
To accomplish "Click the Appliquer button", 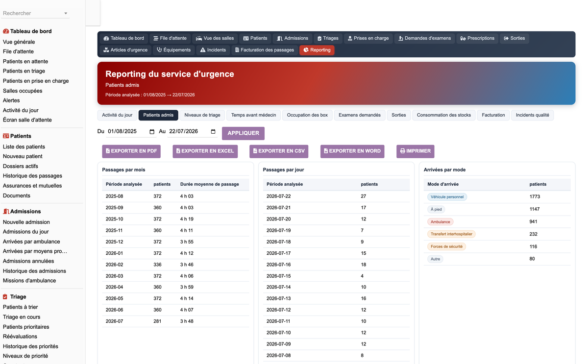I will 243,133.
